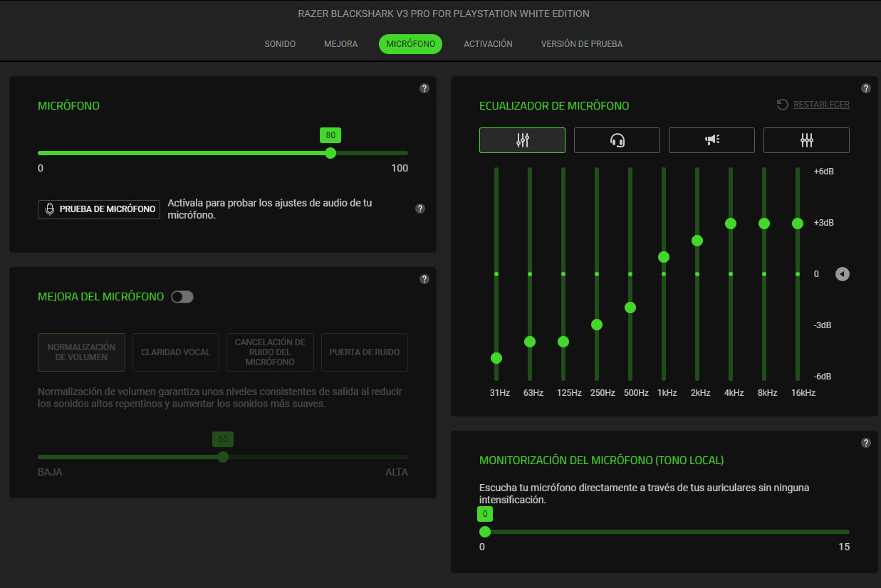
Task: Choose Cancelación de Ruido del Micrófono
Action: (270, 352)
